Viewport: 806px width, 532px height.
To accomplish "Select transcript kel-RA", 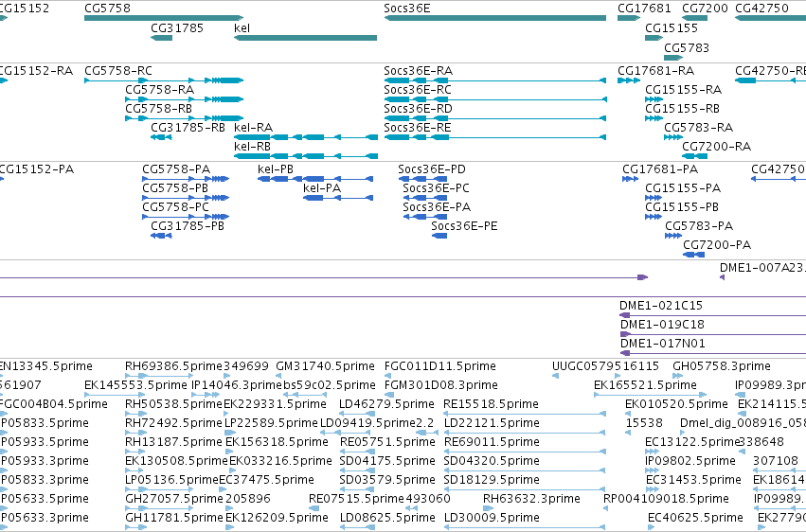I will pos(305,137).
